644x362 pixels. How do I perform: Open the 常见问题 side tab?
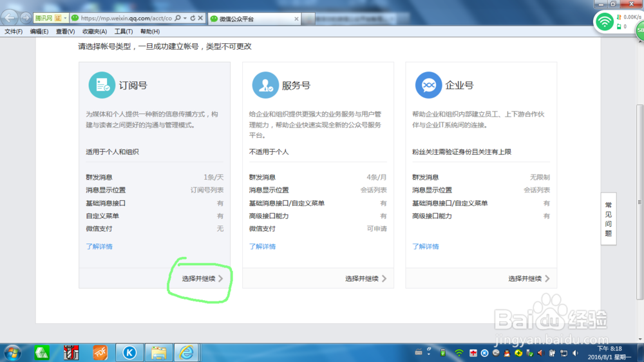tap(609, 219)
